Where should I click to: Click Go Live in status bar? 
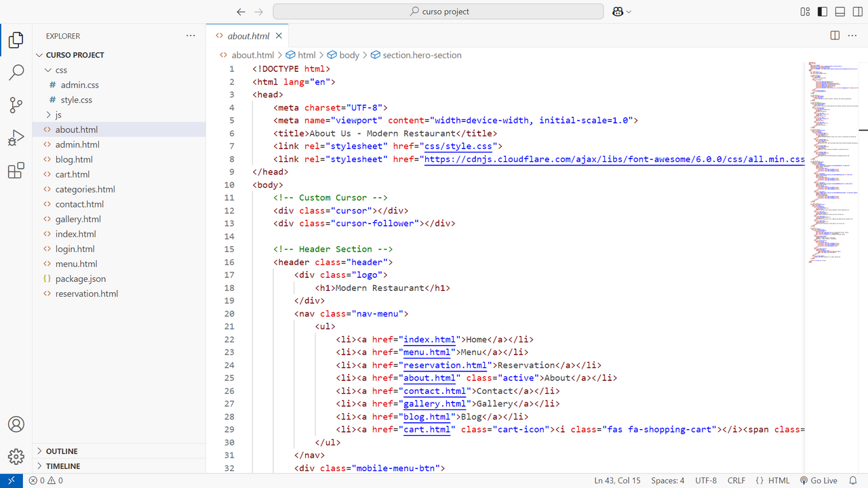[818, 481]
